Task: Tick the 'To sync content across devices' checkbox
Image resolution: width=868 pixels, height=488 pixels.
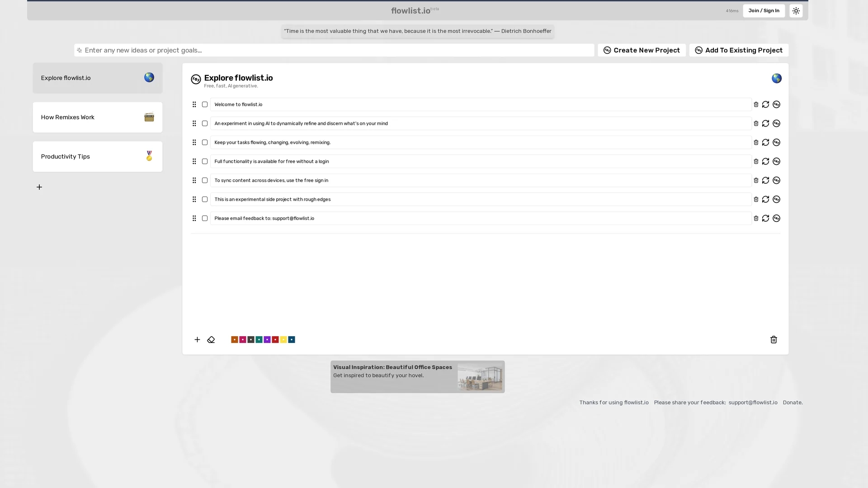Action: tap(205, 180)
